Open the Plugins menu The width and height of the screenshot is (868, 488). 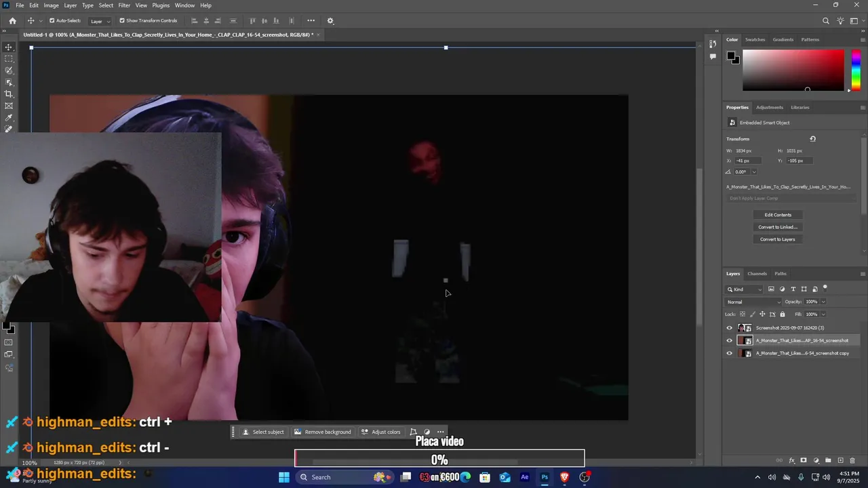(x=161, y=5)
